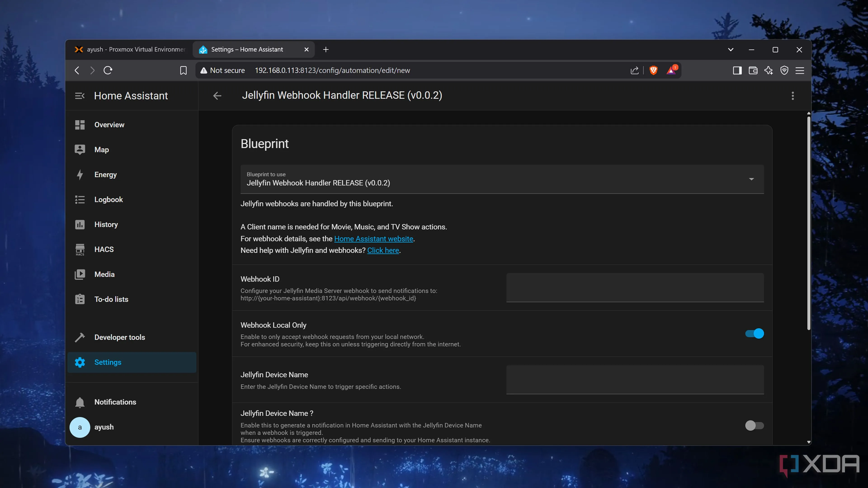Enable the Jellyfin Device Name ? notification toggle

click(754, 425)
